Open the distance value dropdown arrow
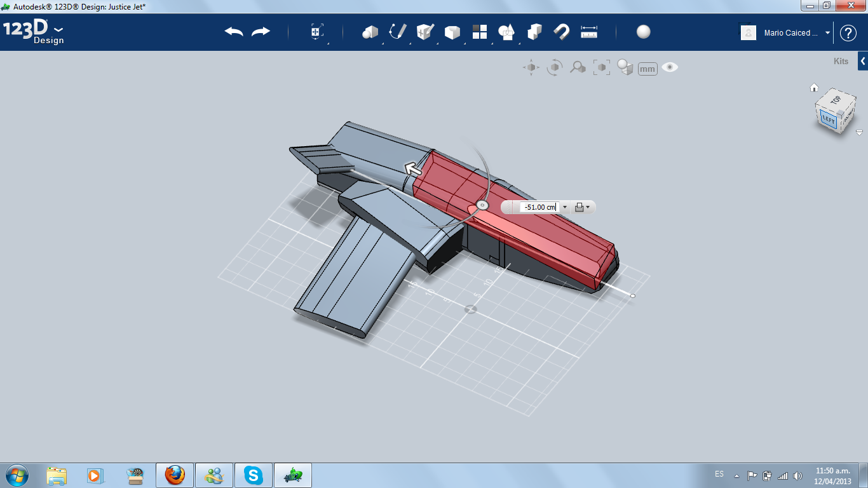 564,207
